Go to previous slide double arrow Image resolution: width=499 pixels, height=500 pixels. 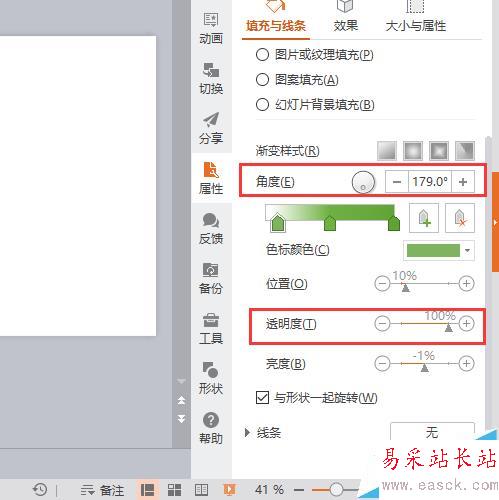coord(181,400)
